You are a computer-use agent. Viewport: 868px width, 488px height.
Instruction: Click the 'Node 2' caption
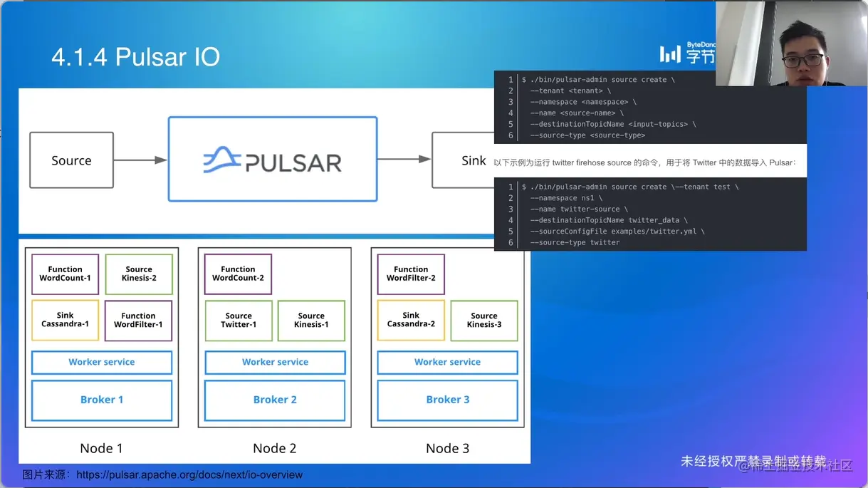(274, 448)
